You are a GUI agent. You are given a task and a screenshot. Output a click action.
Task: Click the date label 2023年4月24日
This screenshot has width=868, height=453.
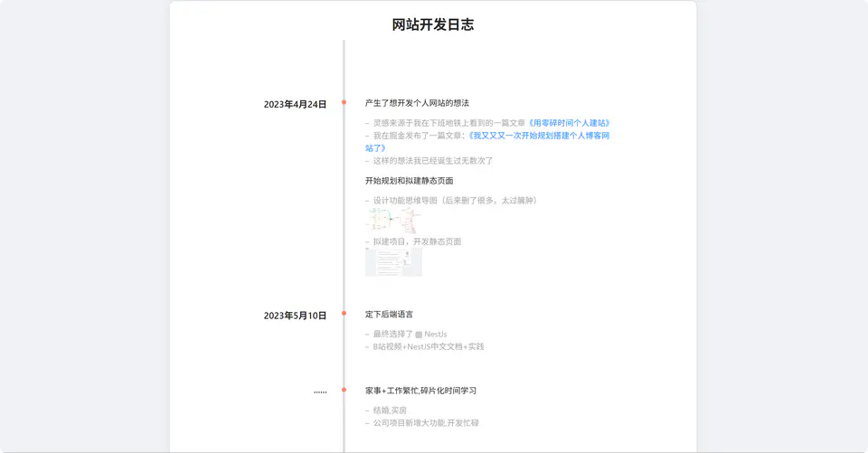[x=295, y=104]
